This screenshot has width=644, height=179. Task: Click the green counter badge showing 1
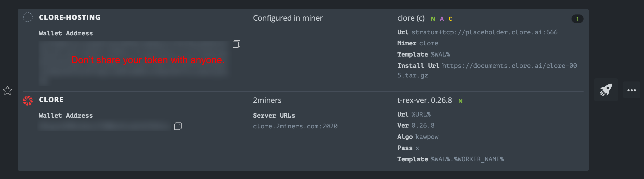(x=577, y=19)
